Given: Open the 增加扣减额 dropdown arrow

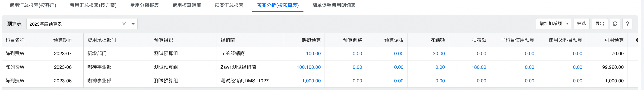Looking at the screenshot, I should click(567, 24).
